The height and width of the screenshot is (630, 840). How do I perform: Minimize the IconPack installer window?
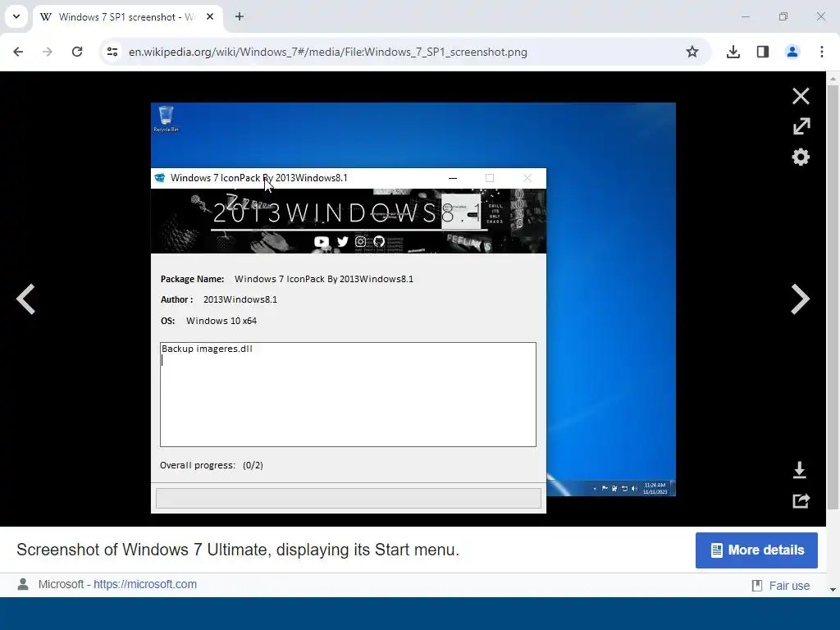click(453, 178)
